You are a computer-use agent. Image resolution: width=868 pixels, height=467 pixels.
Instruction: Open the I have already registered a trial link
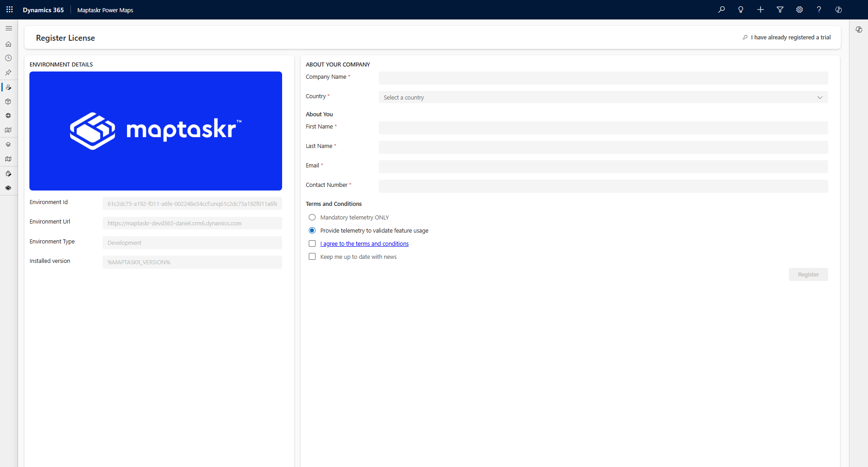coord(790,37)
